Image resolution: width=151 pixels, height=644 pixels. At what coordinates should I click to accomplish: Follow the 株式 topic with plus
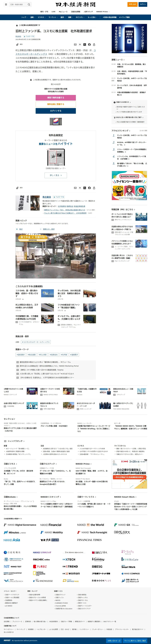17,229
